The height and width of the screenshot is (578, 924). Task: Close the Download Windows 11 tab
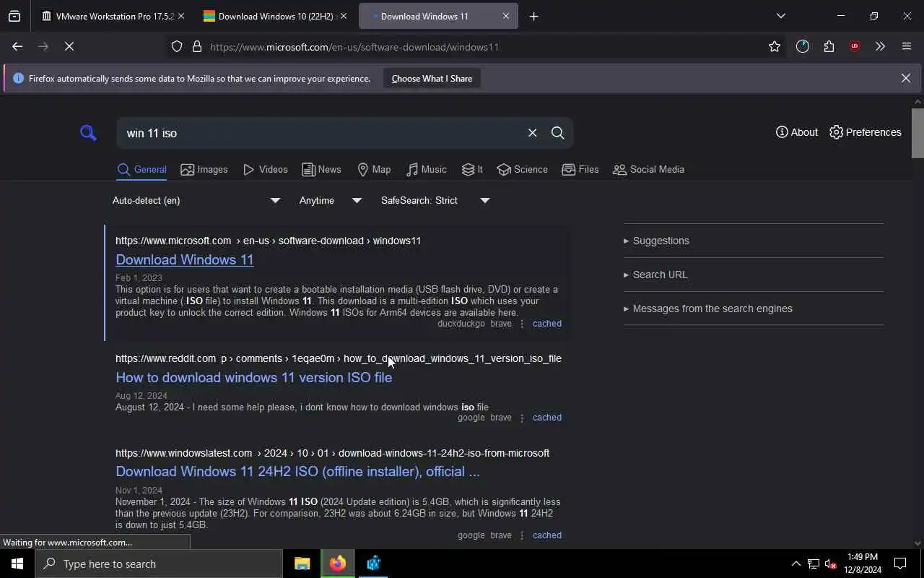[x=505, y=16]
